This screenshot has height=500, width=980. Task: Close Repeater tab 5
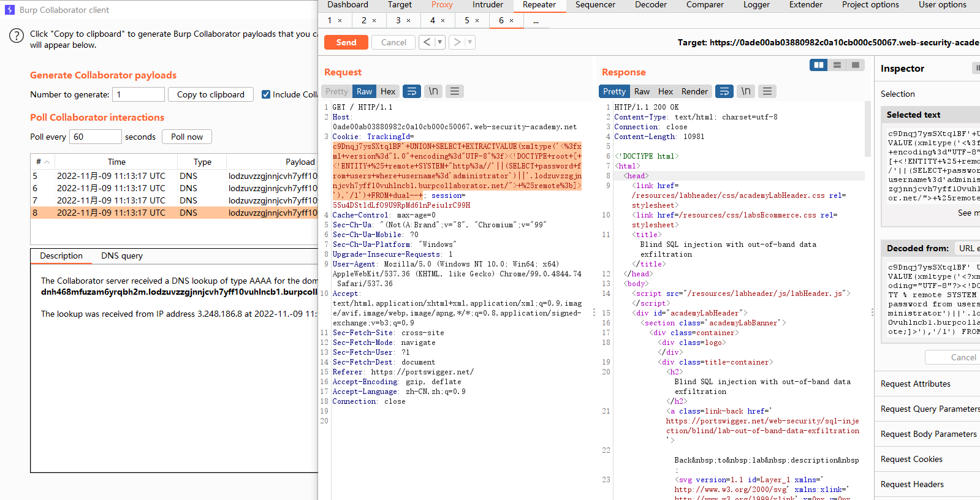477,21
